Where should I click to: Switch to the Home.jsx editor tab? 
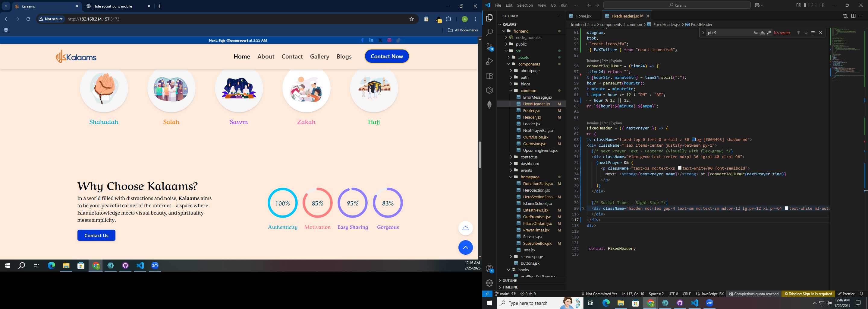click(583, 16)
